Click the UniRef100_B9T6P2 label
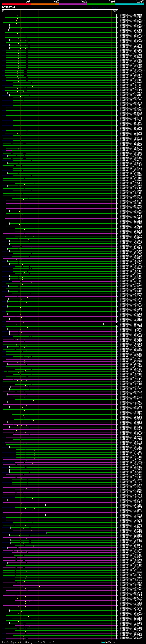 click(131, 105)
